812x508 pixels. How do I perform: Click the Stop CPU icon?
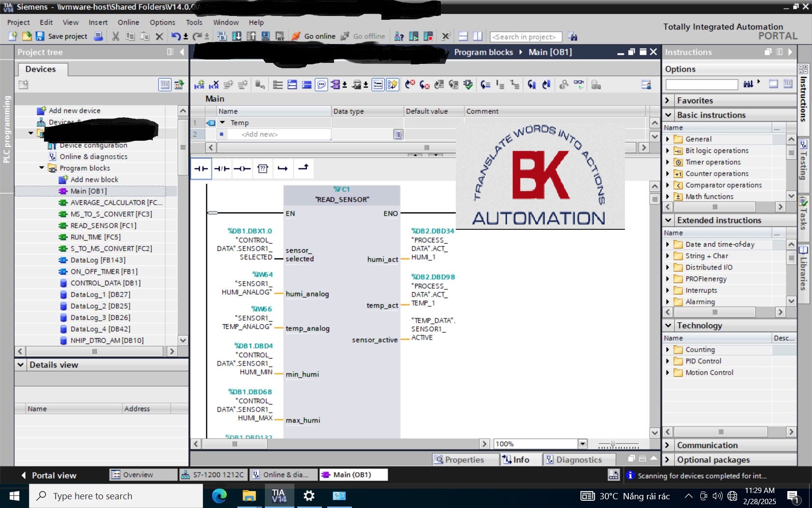click(x=428, y=36)
